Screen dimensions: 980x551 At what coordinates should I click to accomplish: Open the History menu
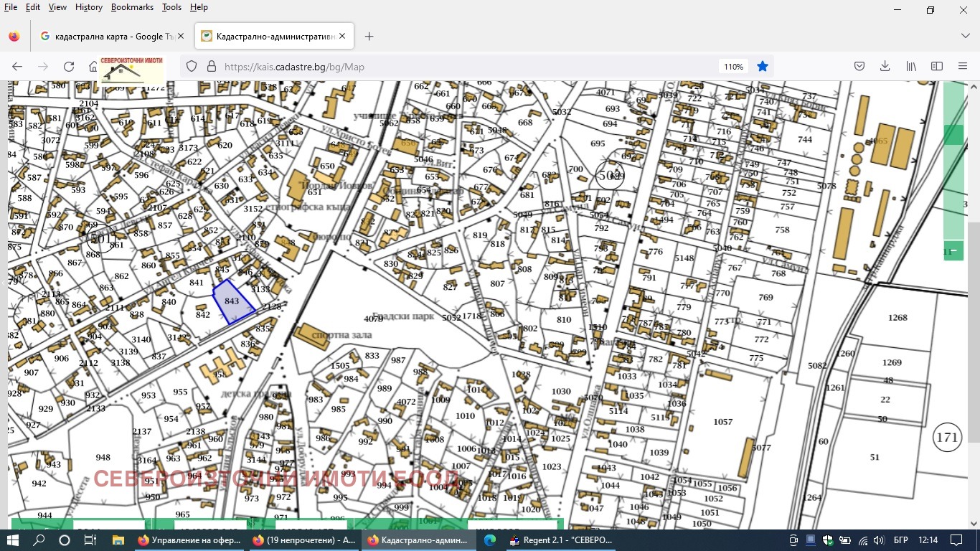pos(88,7)
